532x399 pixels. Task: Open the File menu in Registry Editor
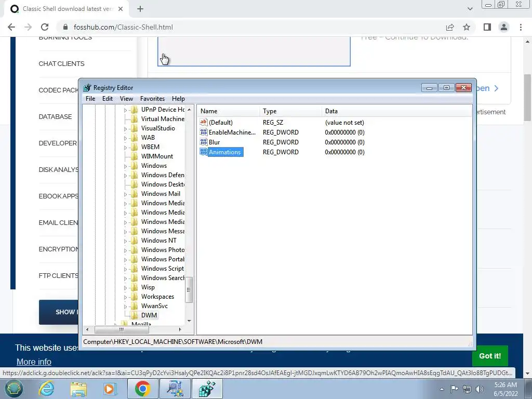[90, 98]
